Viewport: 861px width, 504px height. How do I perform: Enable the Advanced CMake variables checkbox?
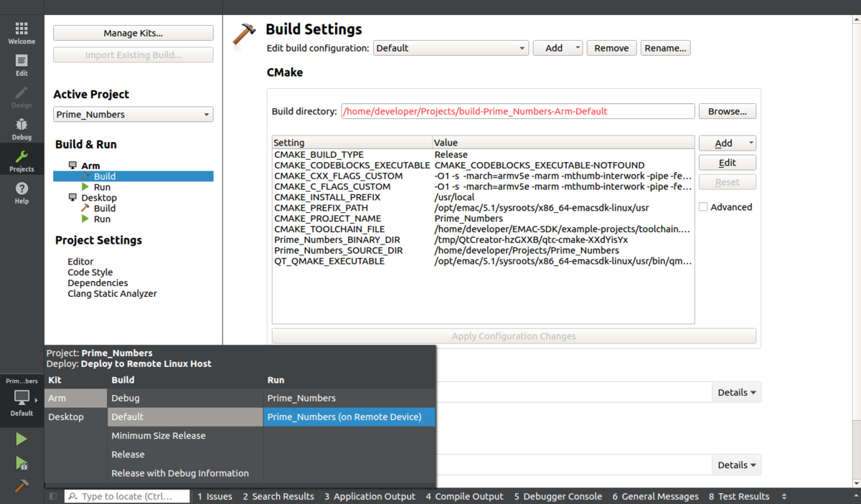(x=702, y=206)
